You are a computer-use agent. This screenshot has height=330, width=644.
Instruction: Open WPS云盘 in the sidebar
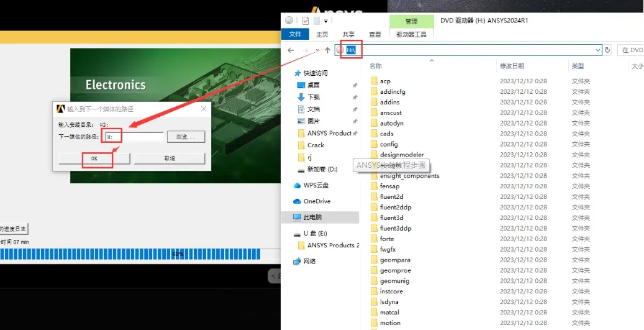point(316,185)
